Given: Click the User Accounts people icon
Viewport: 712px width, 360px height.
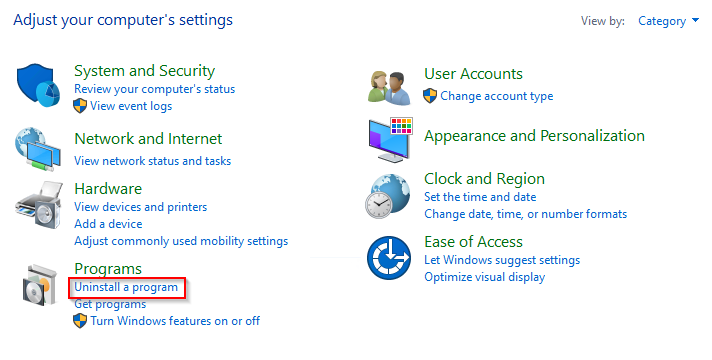Looking at the screenshot, I should pyautogui.click(x=389, y=88).
